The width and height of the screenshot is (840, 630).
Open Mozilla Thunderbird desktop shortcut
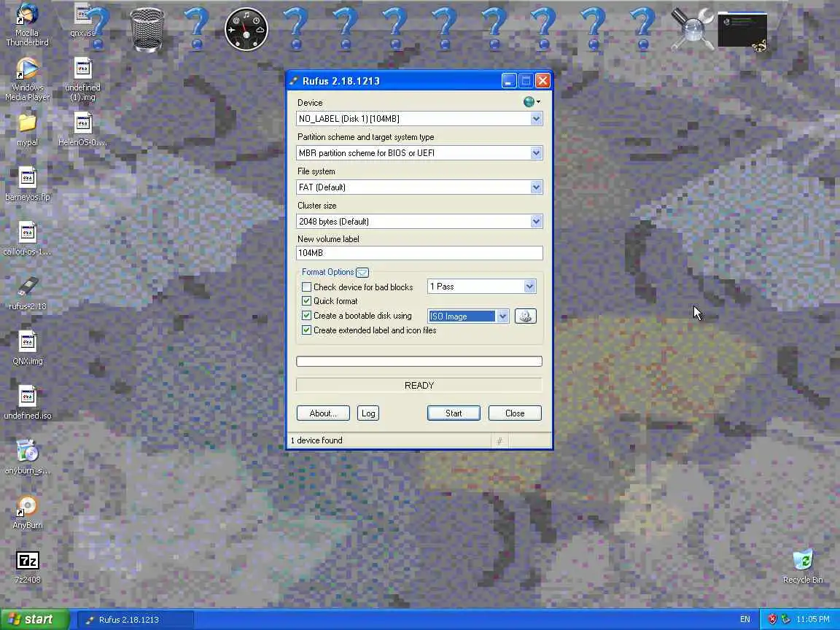pyautogui.click(x=27, y=25)
